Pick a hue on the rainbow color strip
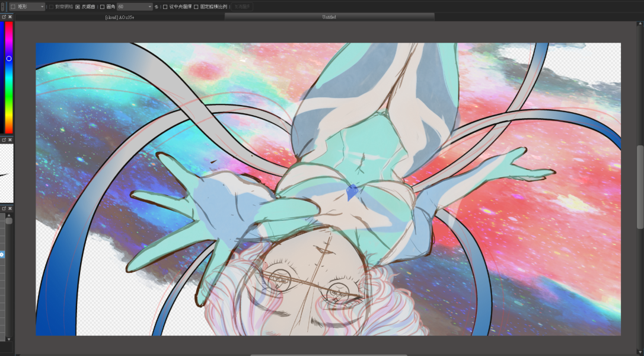This screenshot has height=356, width=644. (9, 77)
